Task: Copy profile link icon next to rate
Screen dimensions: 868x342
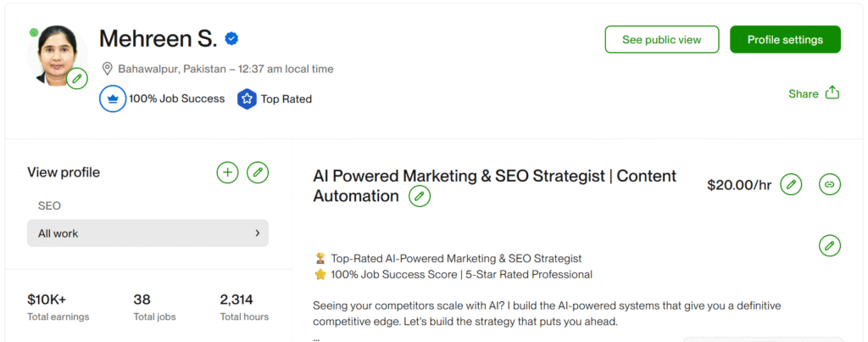Action: (830, 184)
